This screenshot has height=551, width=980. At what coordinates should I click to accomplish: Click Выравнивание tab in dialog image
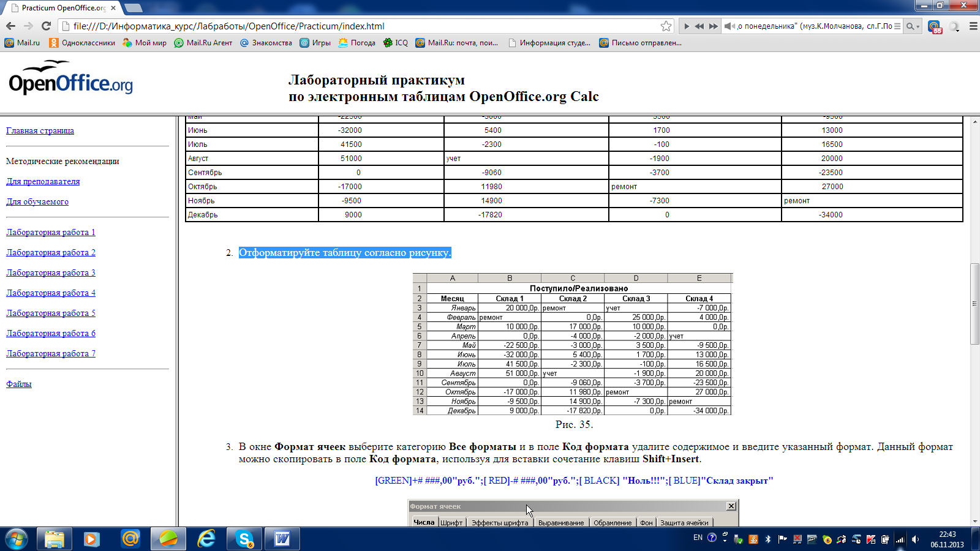click(561, 522)
